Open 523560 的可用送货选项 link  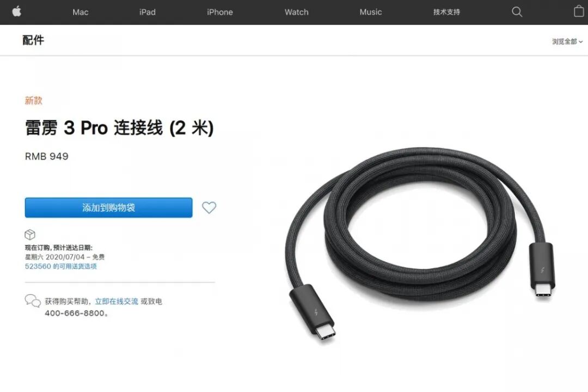(61, 266)
